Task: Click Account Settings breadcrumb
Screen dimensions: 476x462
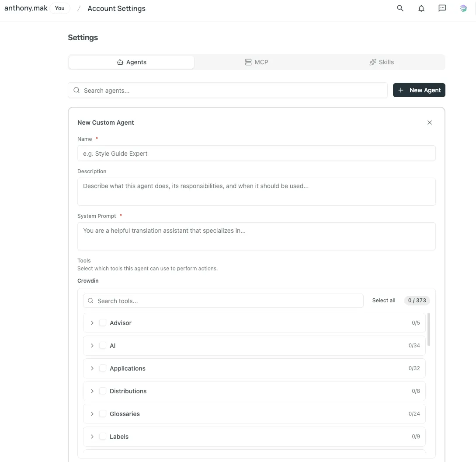Action: point(117,8)
